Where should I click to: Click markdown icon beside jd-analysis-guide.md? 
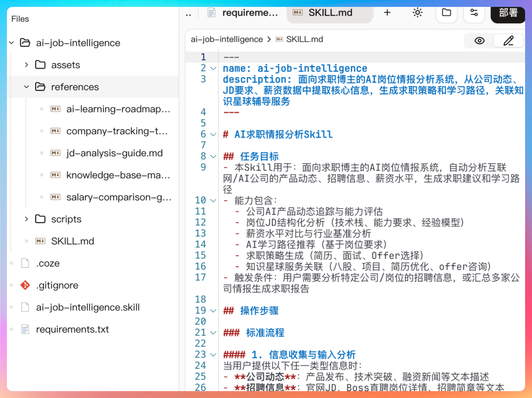(x=55, y=153)
